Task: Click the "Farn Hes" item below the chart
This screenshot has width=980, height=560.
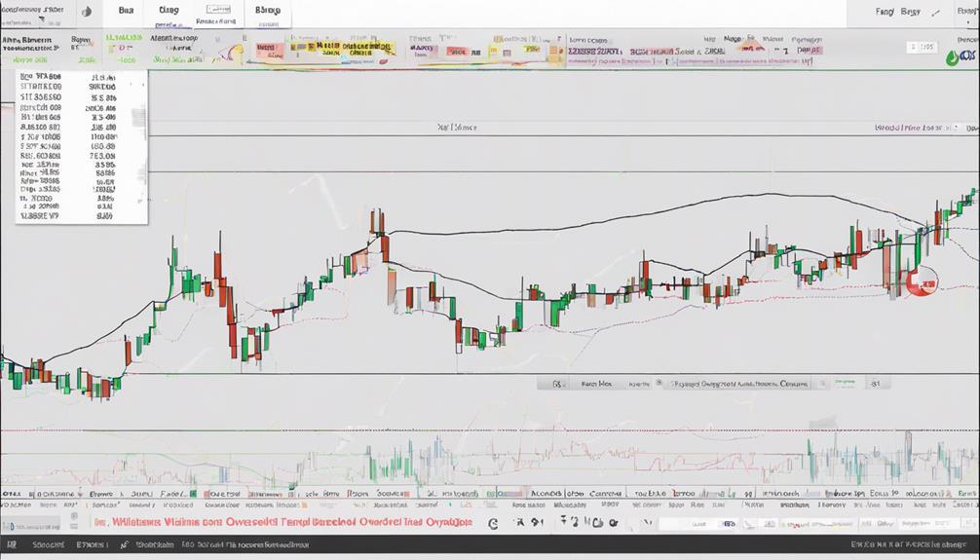Action: 596,384
